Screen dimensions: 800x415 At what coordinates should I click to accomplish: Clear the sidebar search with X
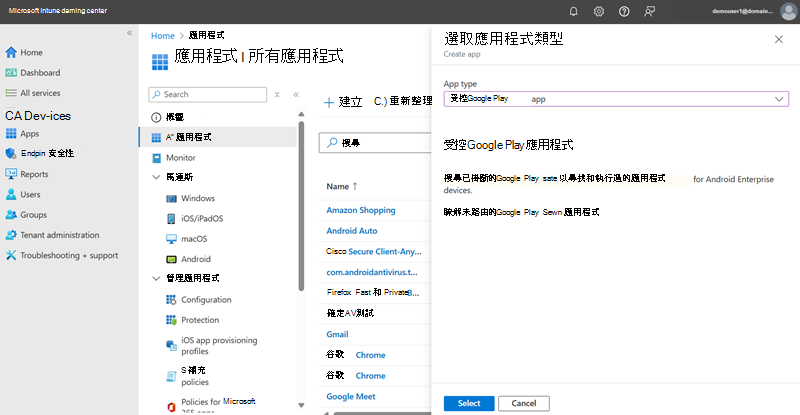[277, 94]
